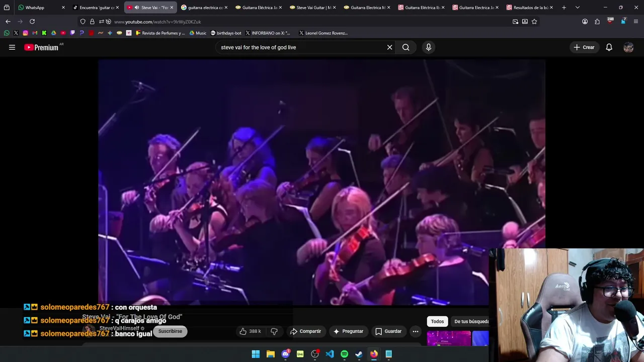Screen dimensions: 644x362
Task: Subscribe using the Suscribirse button
Action: click(170, 331)
